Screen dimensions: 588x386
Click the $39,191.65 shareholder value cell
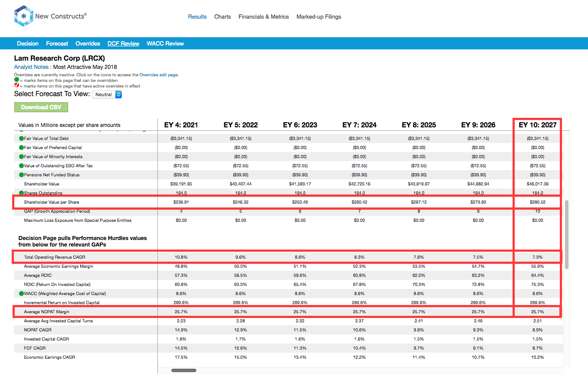(x=181, y=184)
